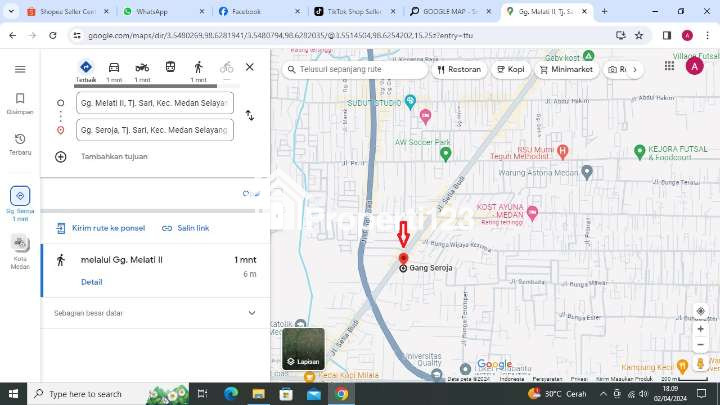Open route Detail link

click(91, 282)
